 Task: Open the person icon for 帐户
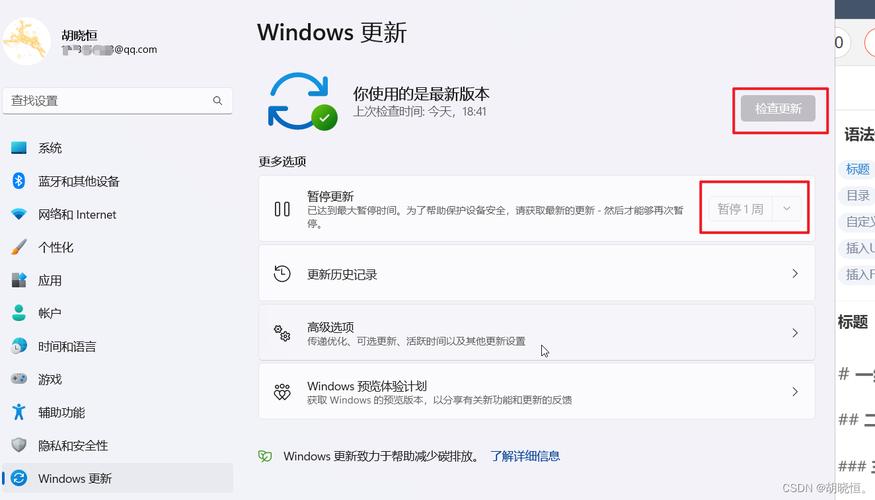[19, 313]
